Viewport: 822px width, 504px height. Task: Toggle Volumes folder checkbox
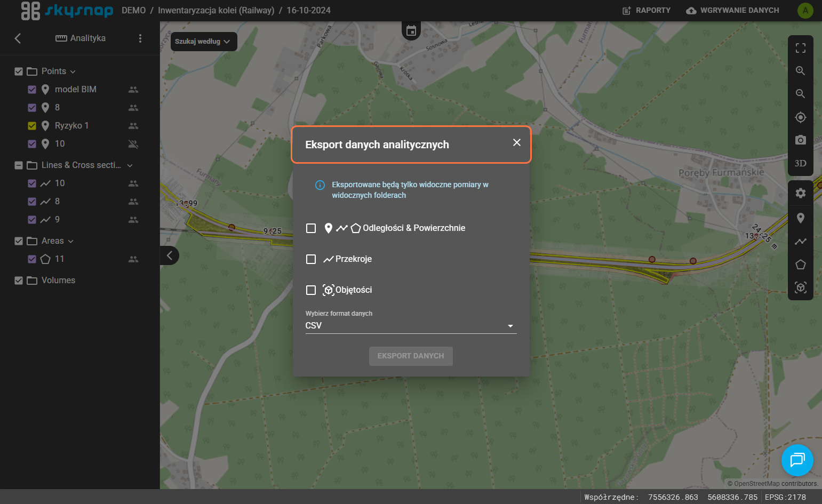point(19,281)
